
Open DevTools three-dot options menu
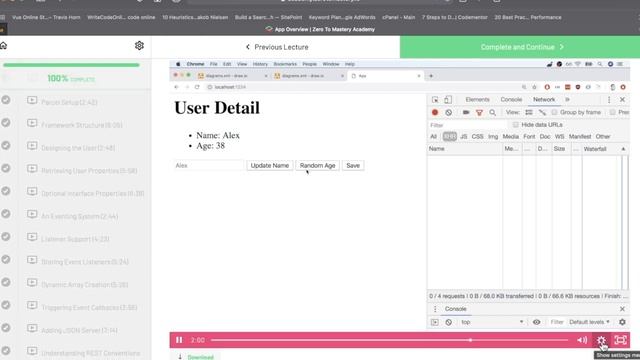click(609, 100)
